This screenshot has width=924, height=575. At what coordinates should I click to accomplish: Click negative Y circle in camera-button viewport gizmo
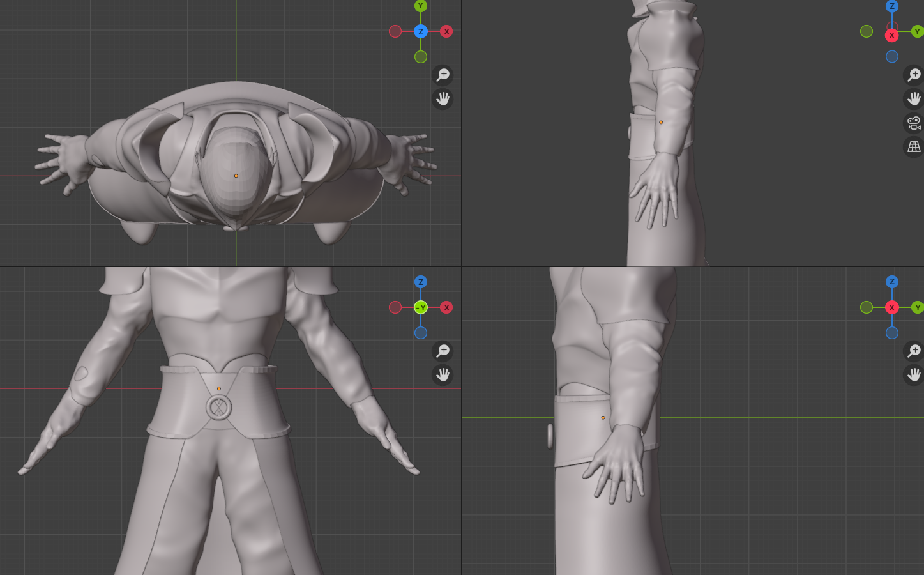pyautogui.click(x=867, y=31)
